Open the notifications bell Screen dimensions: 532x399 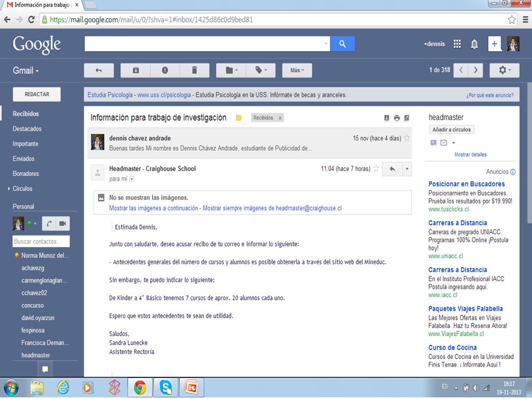point(474,44)
